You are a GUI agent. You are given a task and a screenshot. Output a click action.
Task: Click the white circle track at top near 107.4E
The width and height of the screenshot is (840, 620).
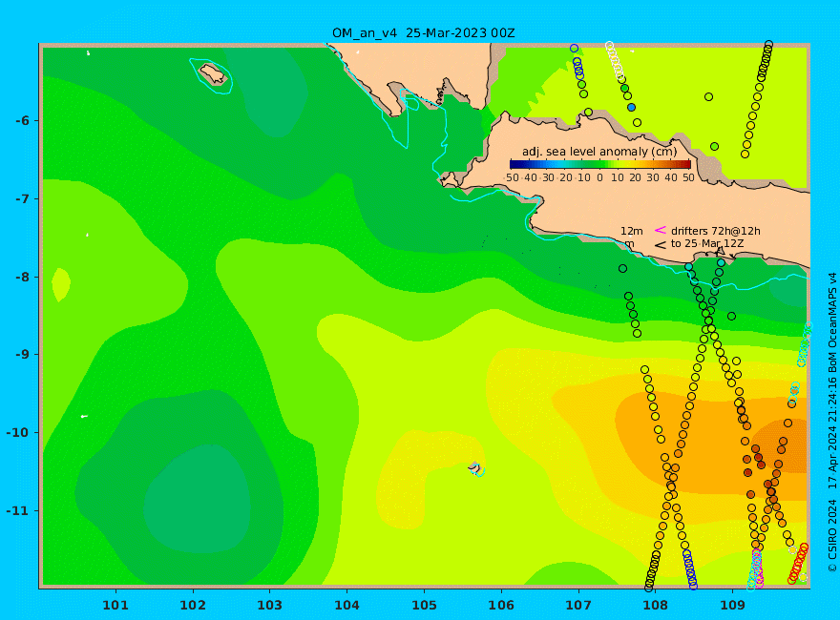[x=615, y=60]
